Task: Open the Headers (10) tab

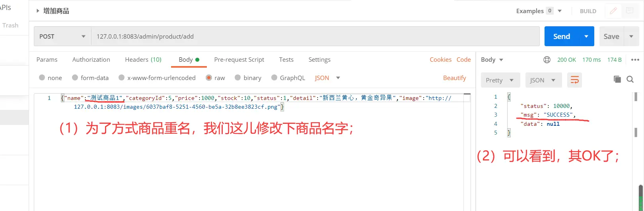Action: tap(143, 59)
